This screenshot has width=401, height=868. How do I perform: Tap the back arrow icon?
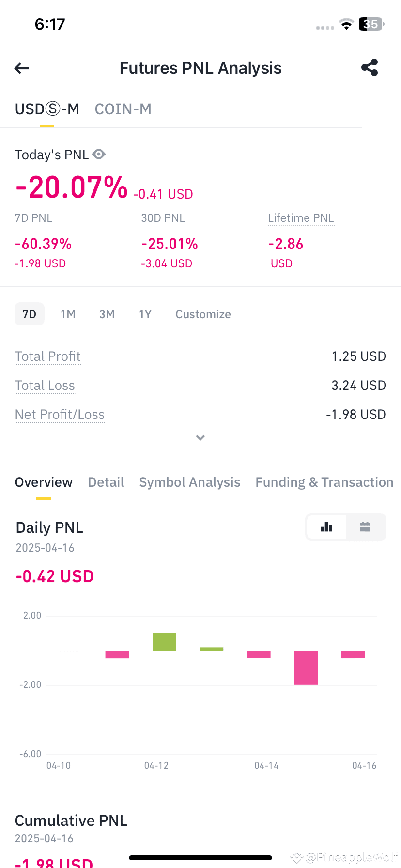click(21, 68)
